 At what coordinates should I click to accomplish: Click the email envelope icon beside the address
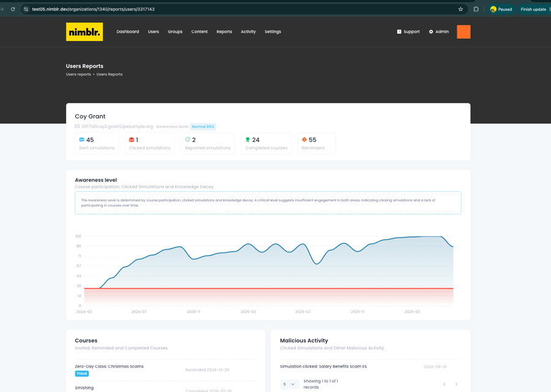77,127
